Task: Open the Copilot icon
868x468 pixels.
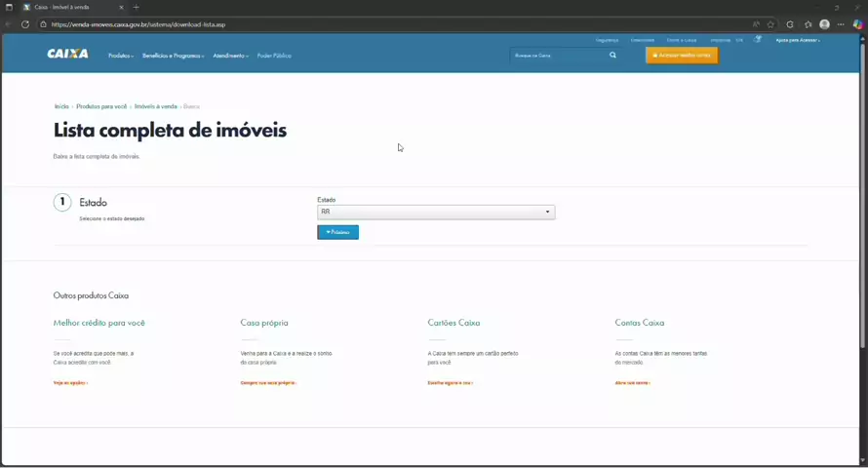Action: [857, 24]
